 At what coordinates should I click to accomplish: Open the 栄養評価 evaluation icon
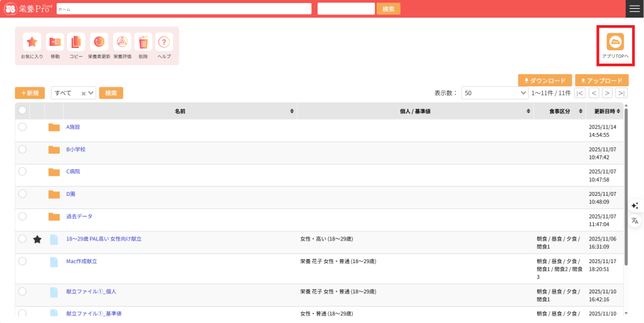click(x=122, y=42)
